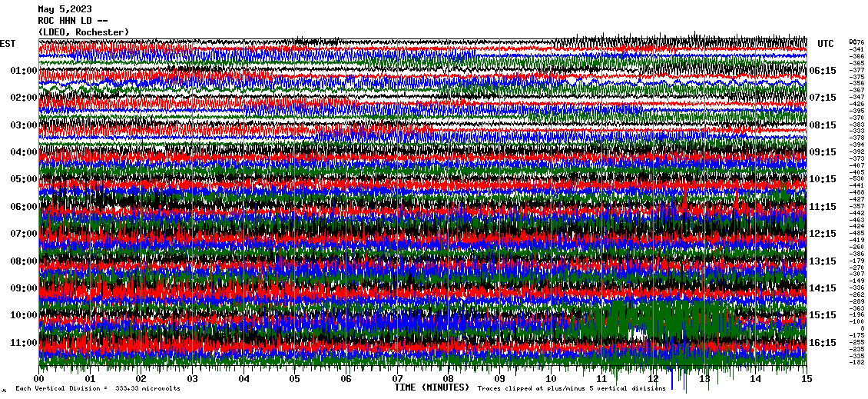Click the 11:00 EST row label
This screenshot has width=868, height=399.
(24, 343)
